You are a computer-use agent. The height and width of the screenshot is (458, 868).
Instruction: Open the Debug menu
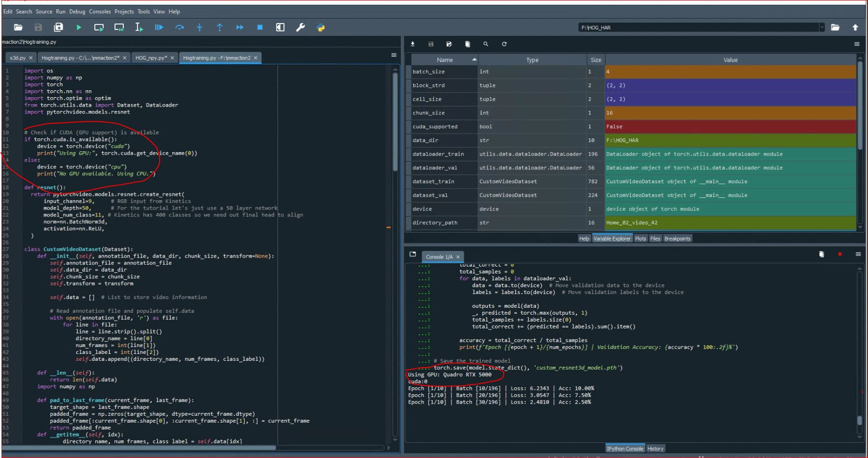[x=77, y=11]
